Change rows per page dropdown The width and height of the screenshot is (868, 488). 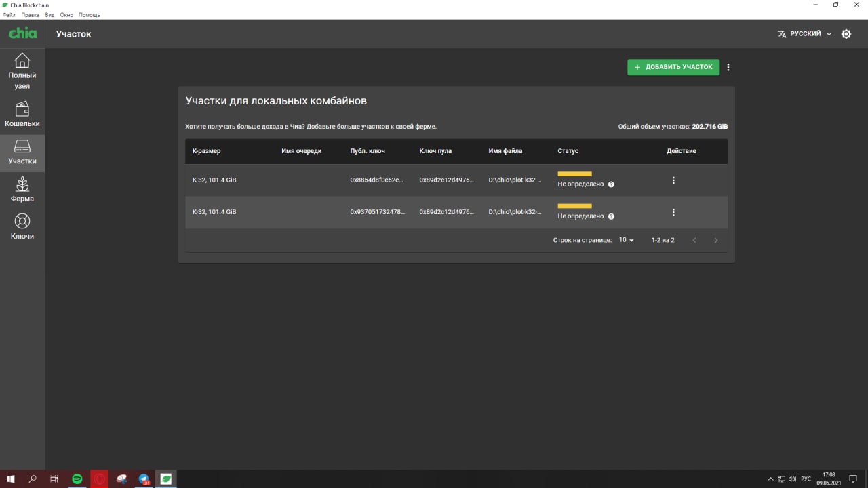(x=626, y=240)
